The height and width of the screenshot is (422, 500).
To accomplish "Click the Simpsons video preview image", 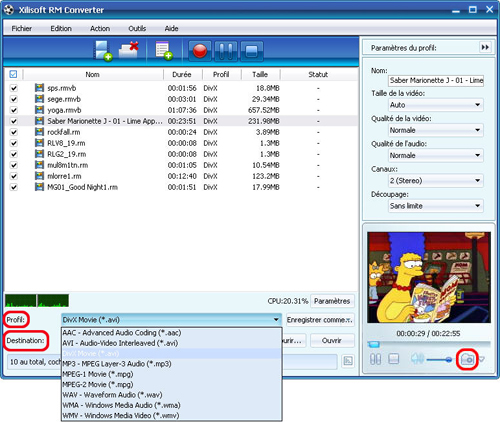I will pos(429,277).
